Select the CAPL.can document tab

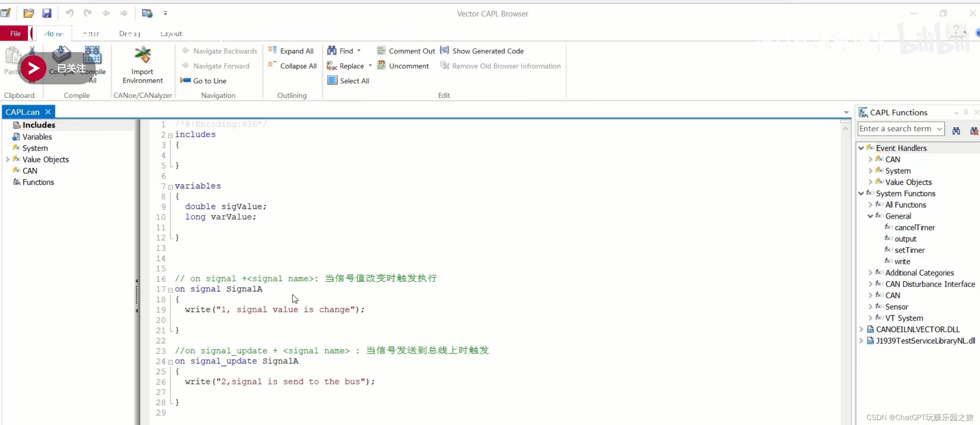pos(23,112)
